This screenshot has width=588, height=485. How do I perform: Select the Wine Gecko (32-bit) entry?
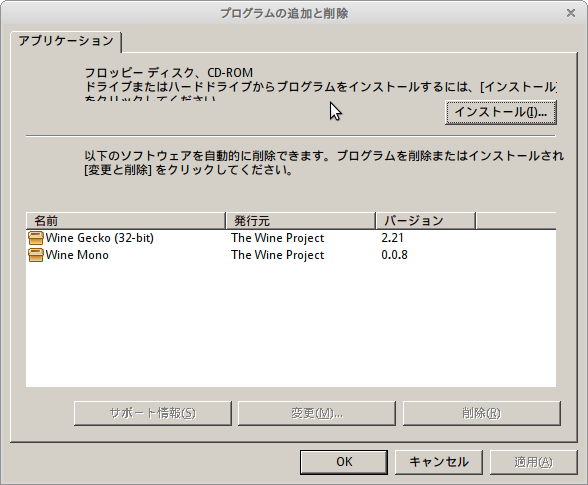tap(99, 238)
